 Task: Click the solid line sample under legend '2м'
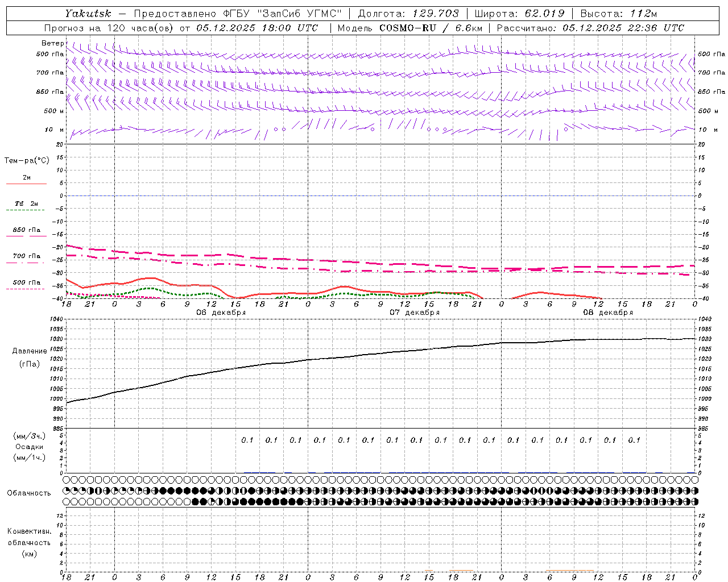(x=26, y=184)
